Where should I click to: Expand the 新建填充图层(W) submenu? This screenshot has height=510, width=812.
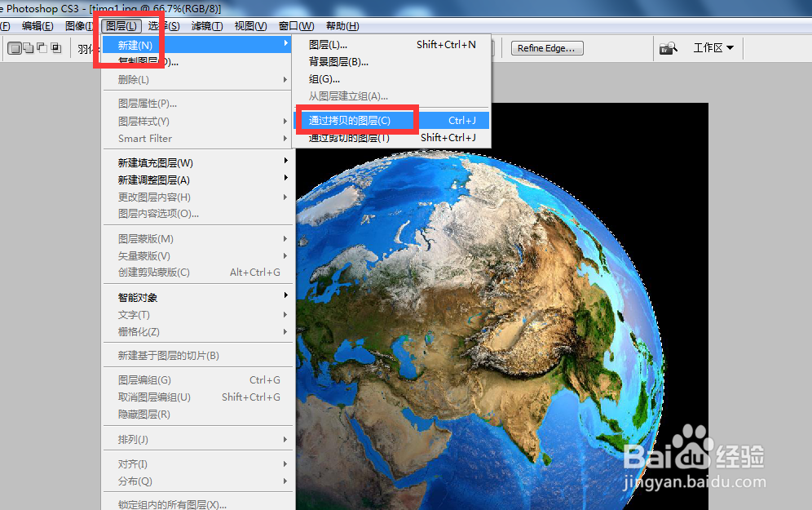point(197,162)
